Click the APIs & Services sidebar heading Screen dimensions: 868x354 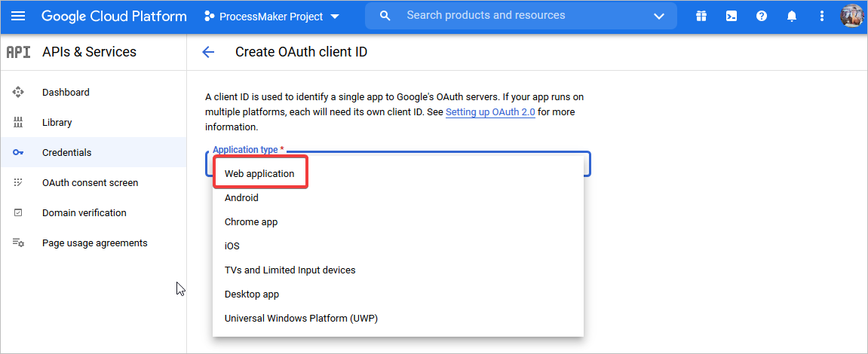[89, 52]
